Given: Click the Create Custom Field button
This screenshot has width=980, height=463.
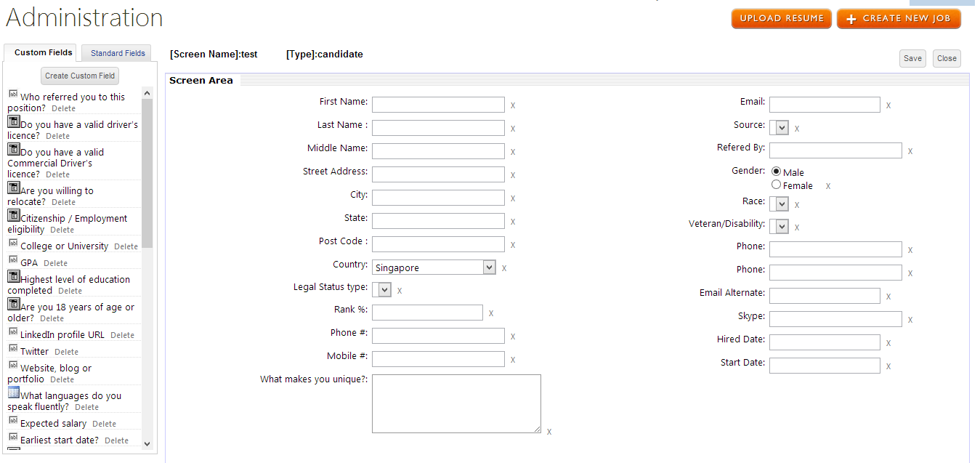Looking at the screenshot, I should 80,76.
